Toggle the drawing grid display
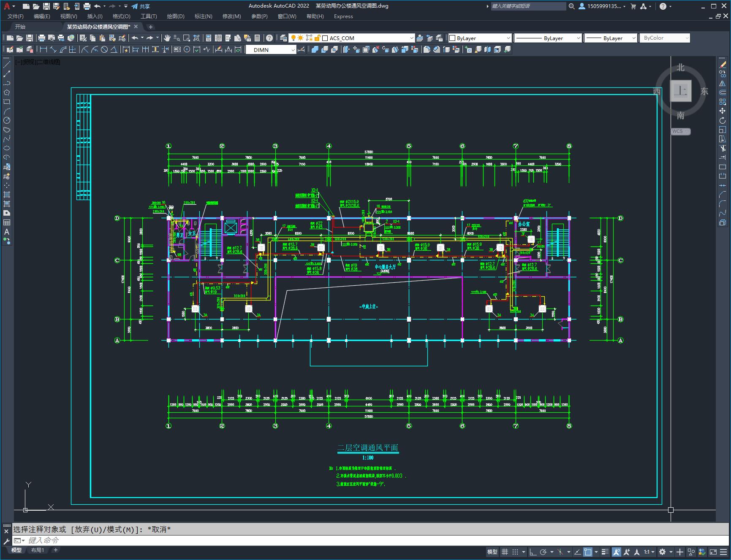The height and width of the screenshot is (560, 731). (505, 552)
